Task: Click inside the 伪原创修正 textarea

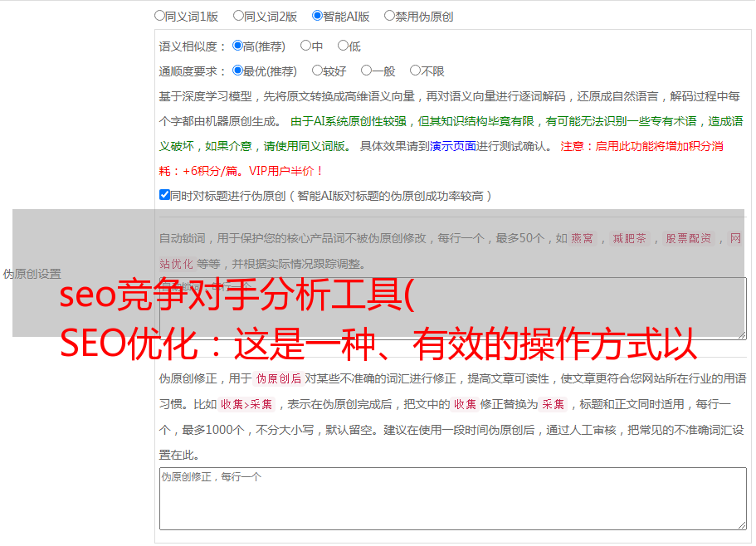Action: pos(453,499)
